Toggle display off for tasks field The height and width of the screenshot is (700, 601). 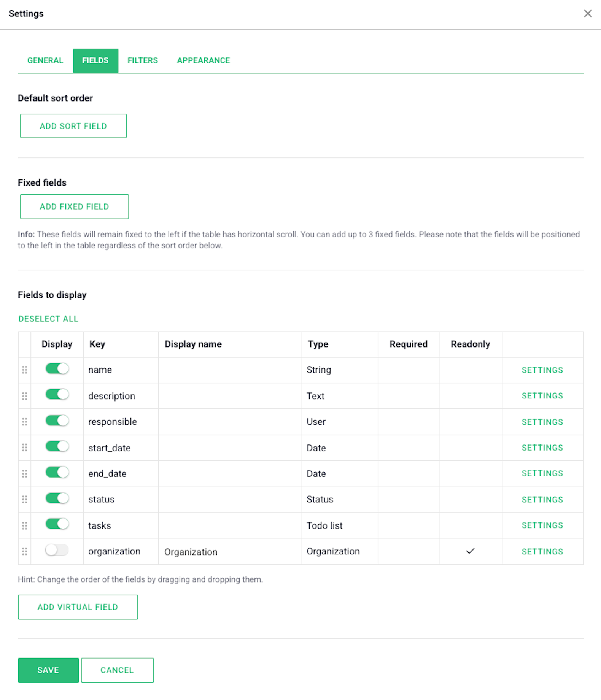[x=57, y=524]
